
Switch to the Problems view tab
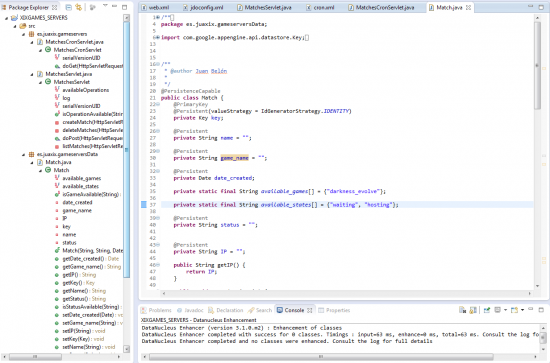[156, 310]
